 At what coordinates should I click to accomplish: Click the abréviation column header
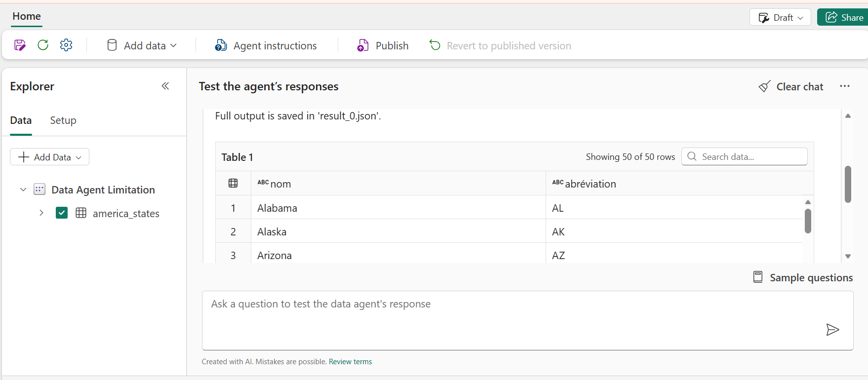tap(679, 184)
